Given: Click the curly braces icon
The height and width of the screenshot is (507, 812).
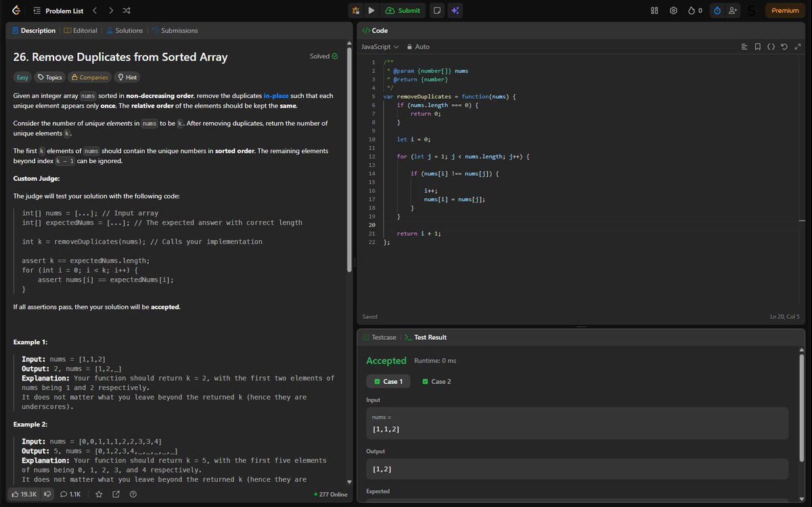Looking at the screenshot, I should (771, 47).
